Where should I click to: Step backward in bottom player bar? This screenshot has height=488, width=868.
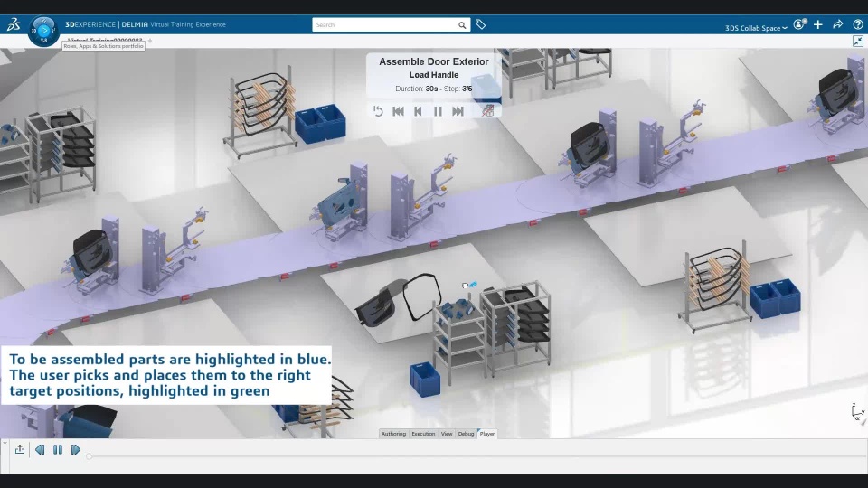tap(40, 450)
